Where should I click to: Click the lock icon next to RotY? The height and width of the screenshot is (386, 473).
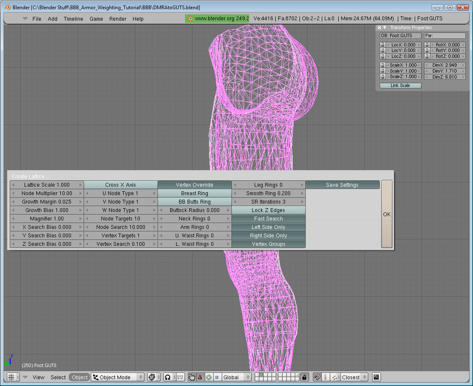[427, 50]
